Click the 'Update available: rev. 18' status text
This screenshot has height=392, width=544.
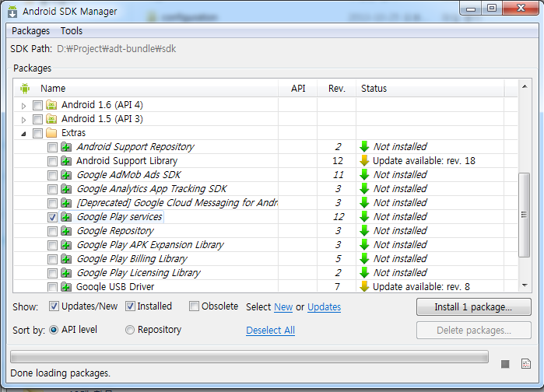424,161
